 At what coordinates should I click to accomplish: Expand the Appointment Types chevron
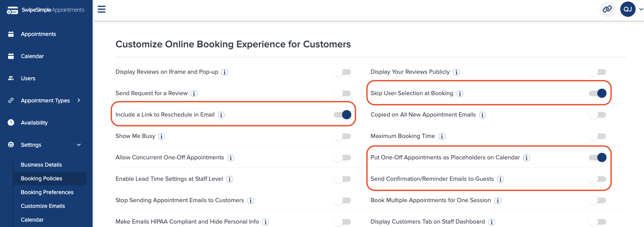coord(79,100)
